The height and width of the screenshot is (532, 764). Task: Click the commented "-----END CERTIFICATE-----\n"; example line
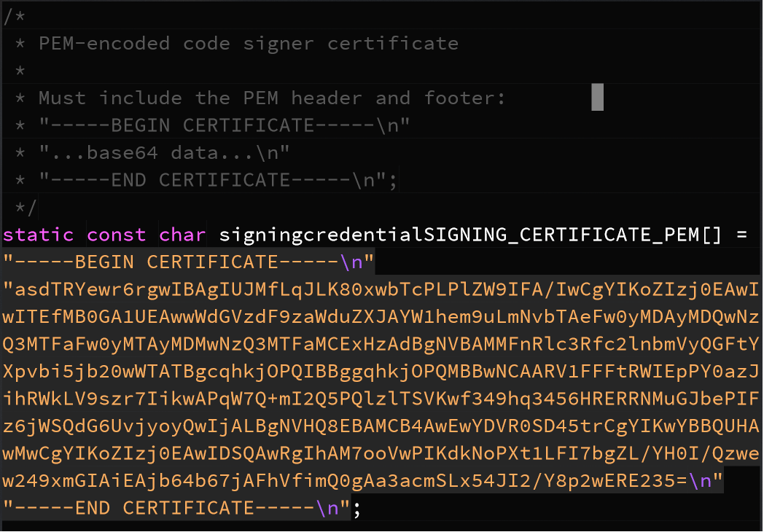tap(218, 180)
